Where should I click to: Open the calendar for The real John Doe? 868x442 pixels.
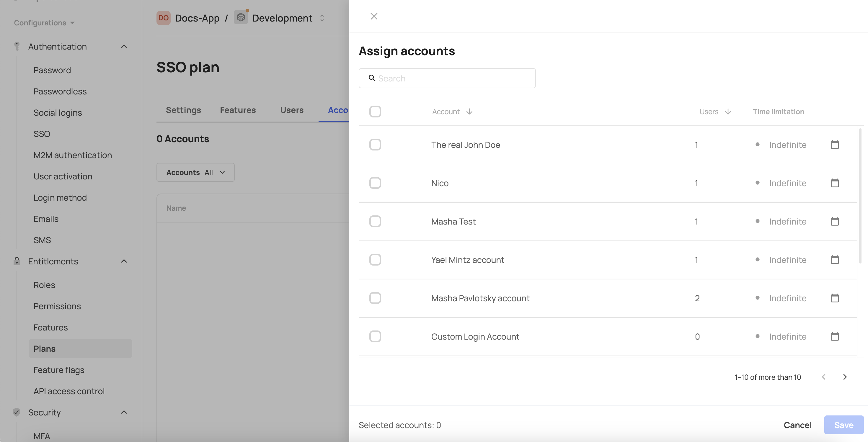[835, 145]
